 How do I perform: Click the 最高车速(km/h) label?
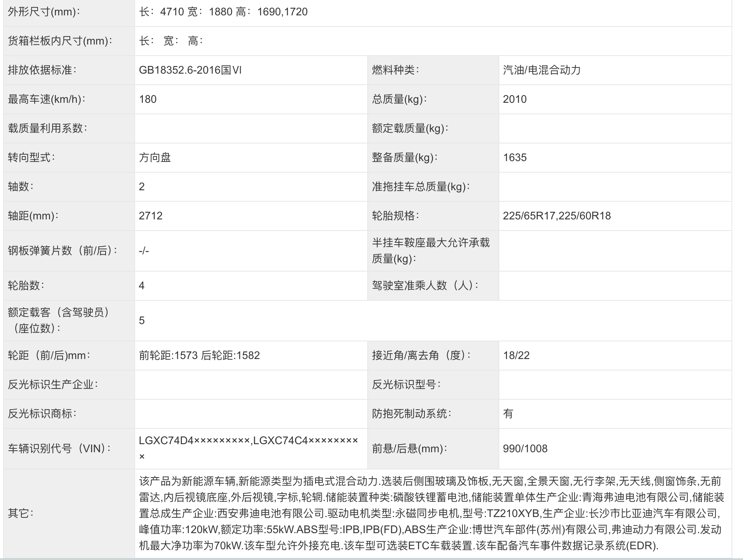[47, 99]
